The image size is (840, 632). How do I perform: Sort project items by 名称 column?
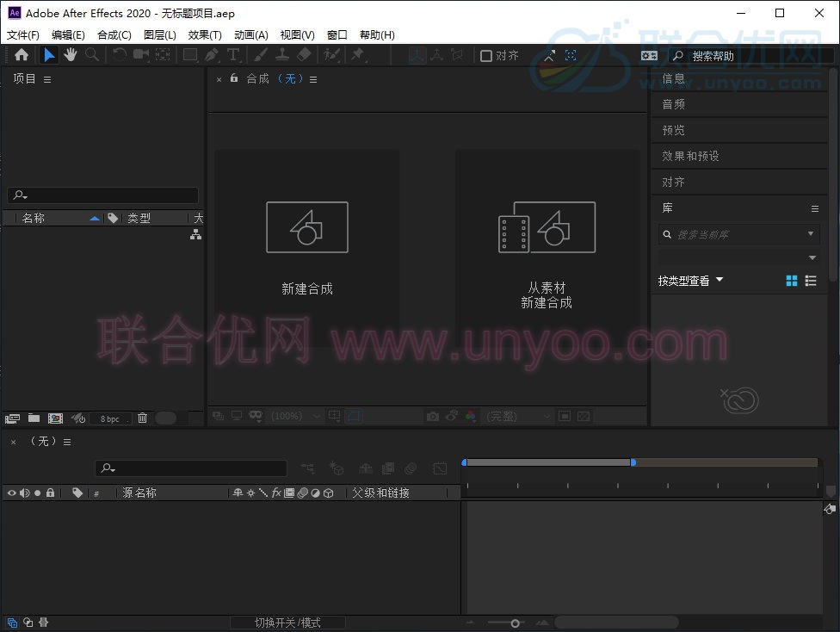click(x=34, y=218)
